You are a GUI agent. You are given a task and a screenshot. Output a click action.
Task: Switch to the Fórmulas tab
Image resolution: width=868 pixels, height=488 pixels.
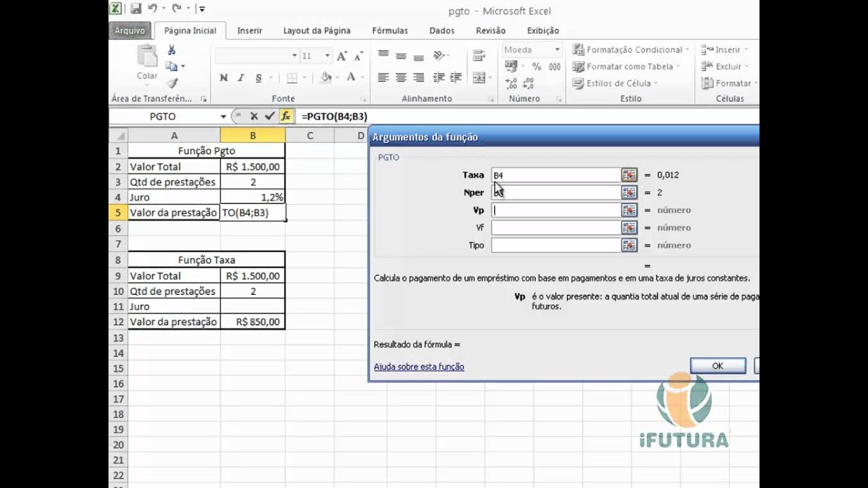tap(390, 30)
